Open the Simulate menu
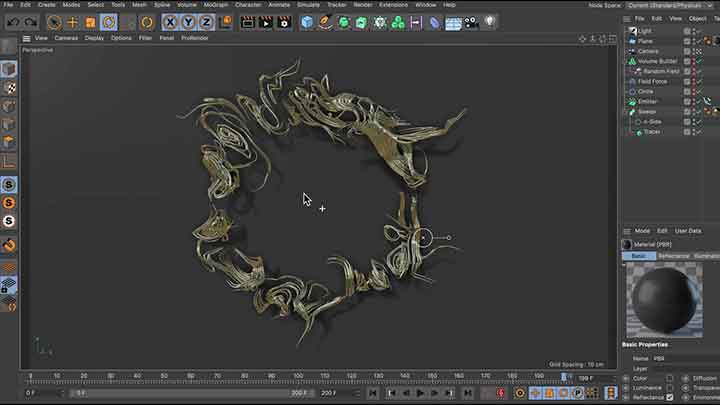720x405 pixels. (x=308, y=5)
